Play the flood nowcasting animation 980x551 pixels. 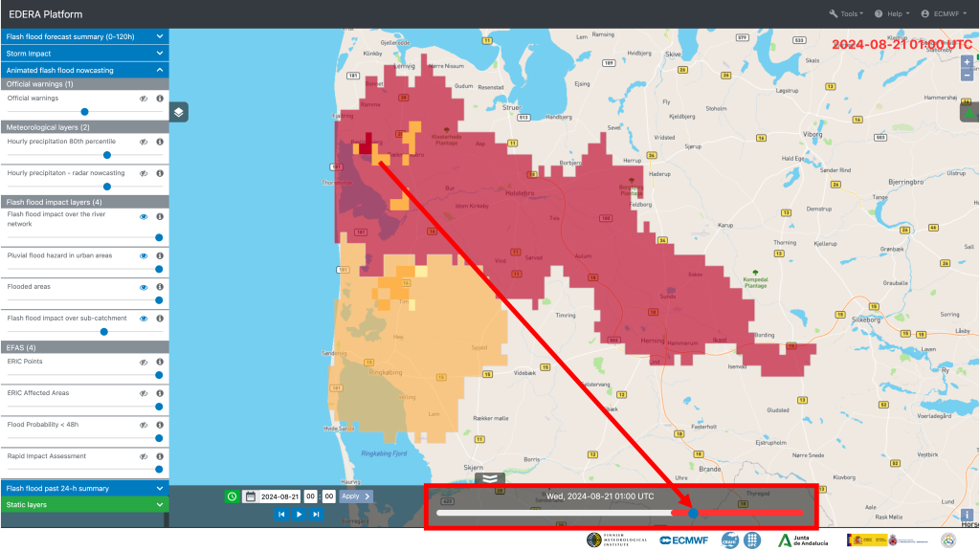299,514
